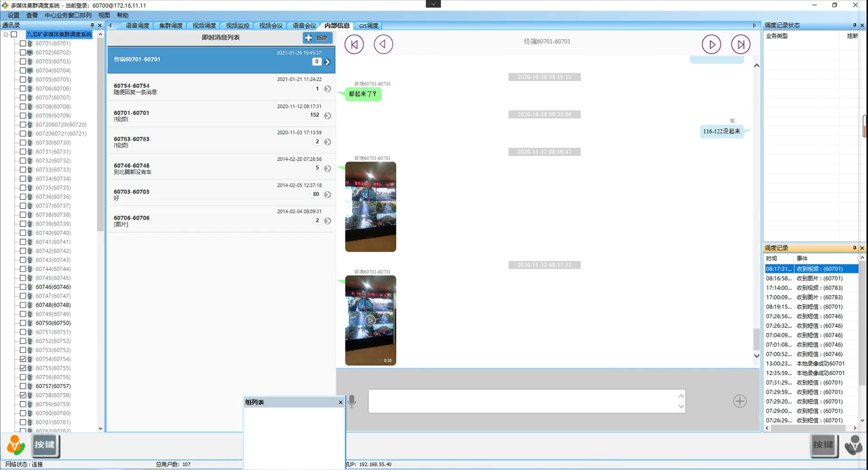Expand the top center dropdown chevron

[x=433, y=4]
